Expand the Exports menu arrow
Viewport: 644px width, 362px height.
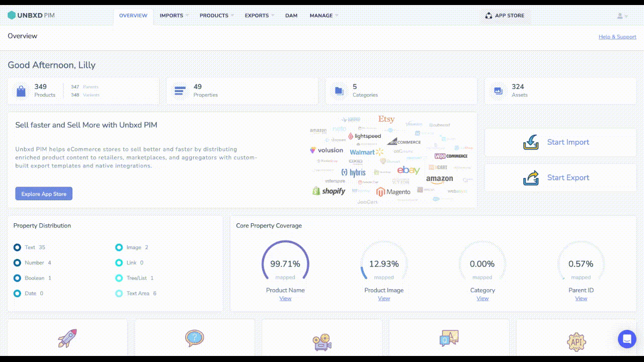pyautogui.click(x=273, y=16)
